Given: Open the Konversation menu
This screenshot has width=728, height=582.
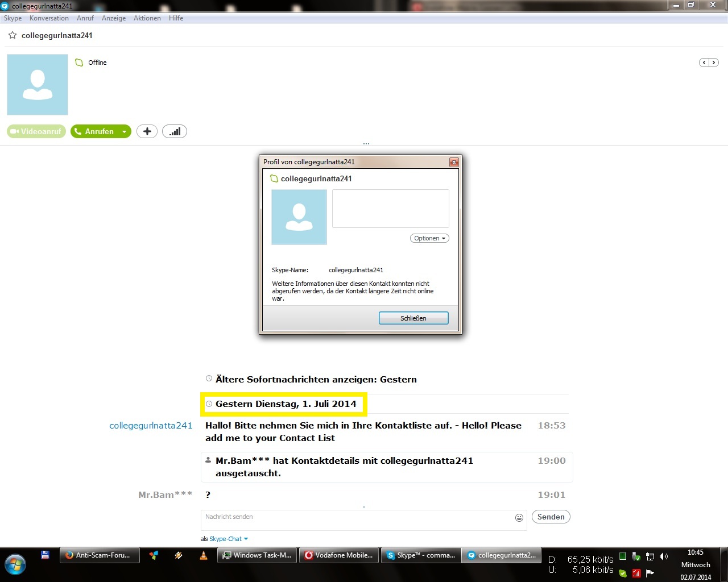Looking at the screenshot, I should coord(49,18).
